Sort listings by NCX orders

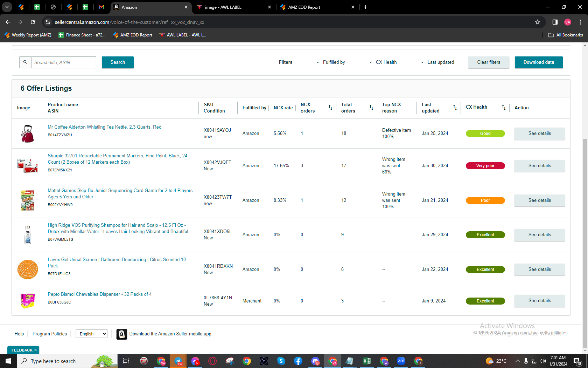coord(330,108)
